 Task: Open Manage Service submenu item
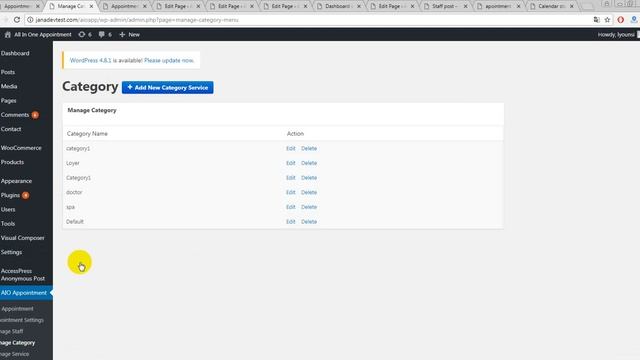click(x=15, y=354)
